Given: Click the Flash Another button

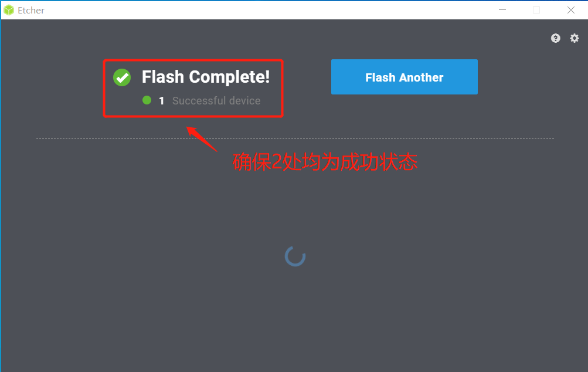Looking at the screenshot, I should (x=405, y=77).
